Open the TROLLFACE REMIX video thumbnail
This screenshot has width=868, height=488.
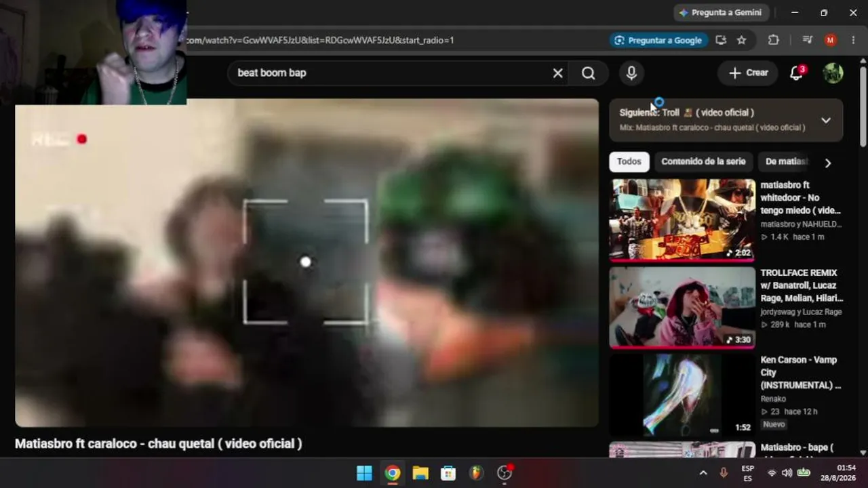pos(682,307)
